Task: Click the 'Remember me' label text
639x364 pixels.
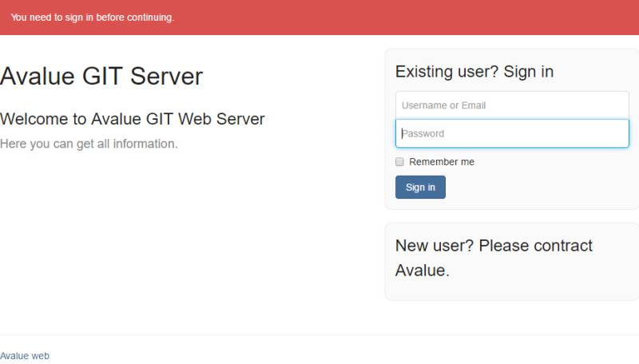Action: pos(442,162)
